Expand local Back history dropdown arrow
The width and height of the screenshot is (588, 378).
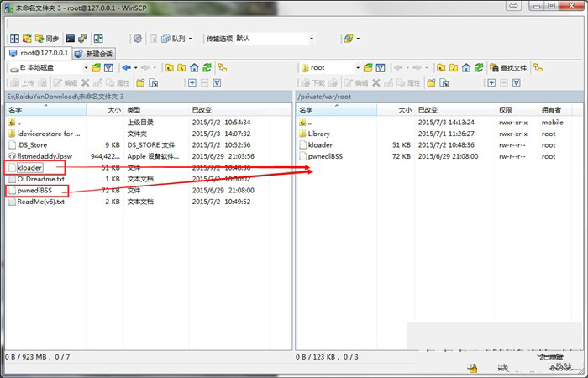[x=136, y=68]
